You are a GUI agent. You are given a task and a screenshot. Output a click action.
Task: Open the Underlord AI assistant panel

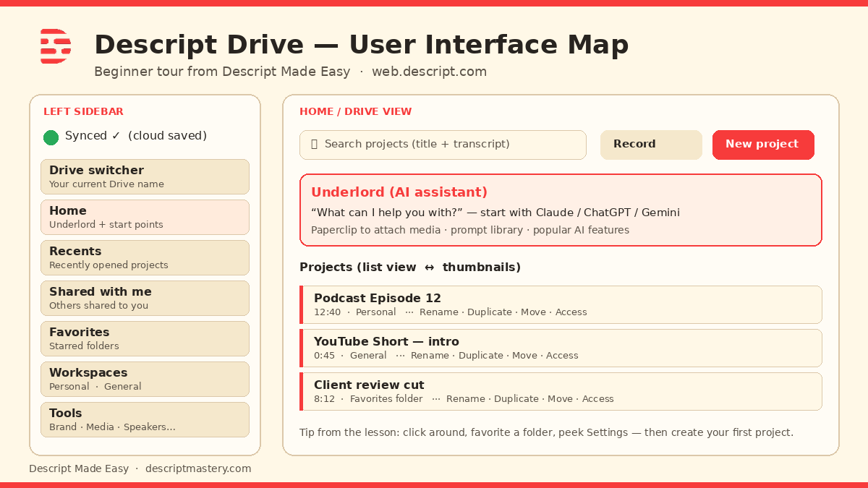coord(561,210)
